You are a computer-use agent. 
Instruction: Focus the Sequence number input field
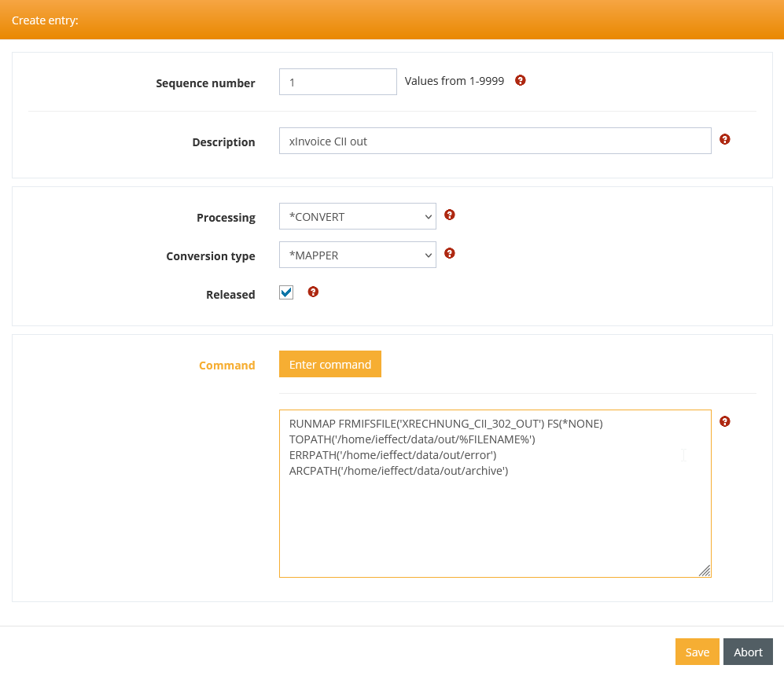pyautogui.click(x=337, y=82)
